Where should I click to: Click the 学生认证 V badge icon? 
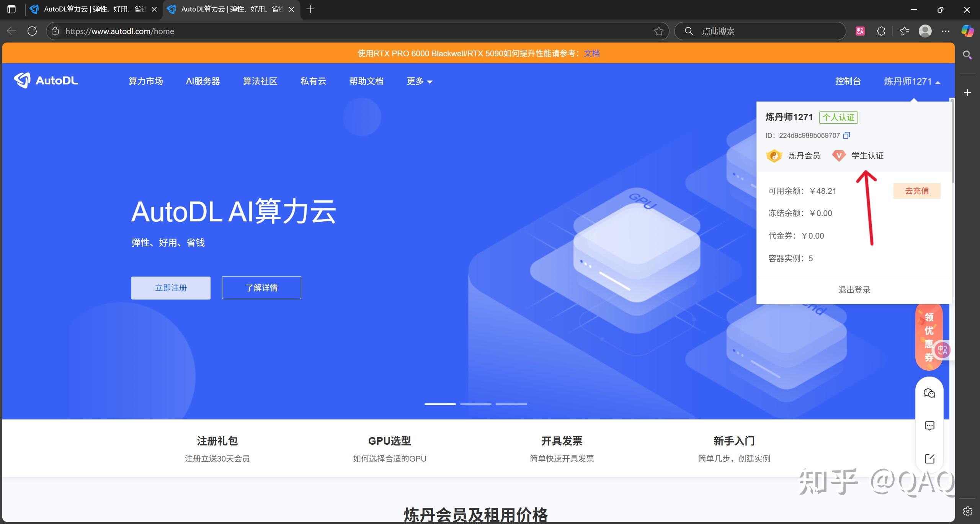[839, 156]
